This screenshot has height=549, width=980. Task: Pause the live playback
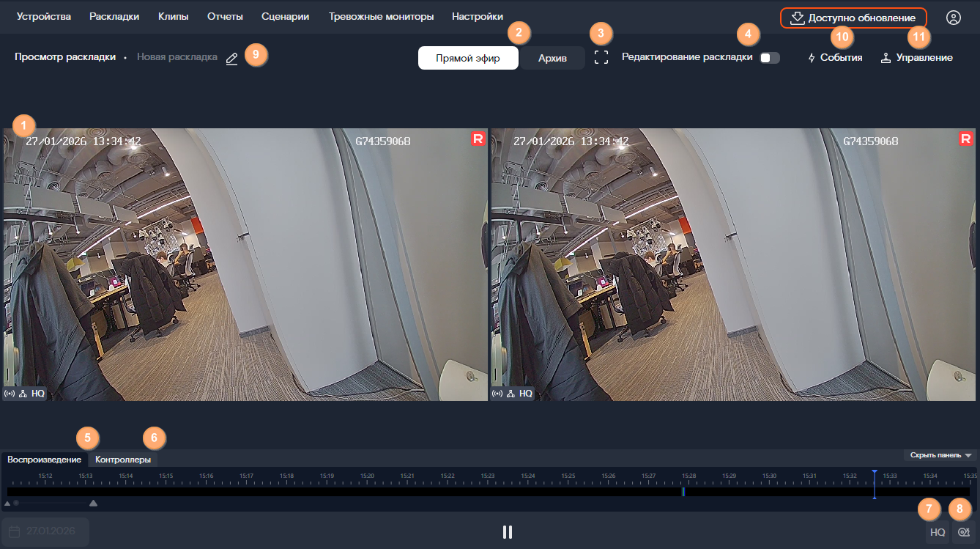point(508,532)
